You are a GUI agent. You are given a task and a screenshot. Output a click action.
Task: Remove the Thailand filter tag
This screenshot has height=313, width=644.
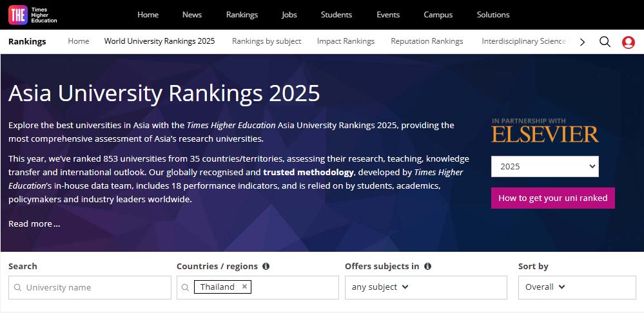tap(244, 287)
